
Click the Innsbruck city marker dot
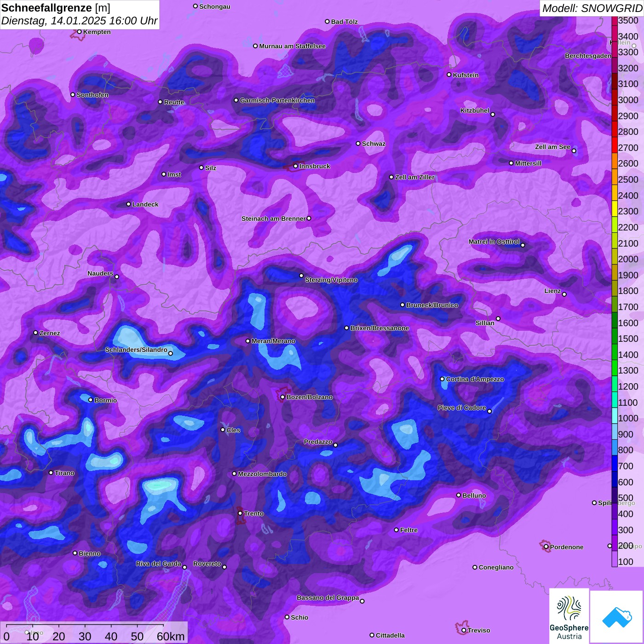(296, 166)
